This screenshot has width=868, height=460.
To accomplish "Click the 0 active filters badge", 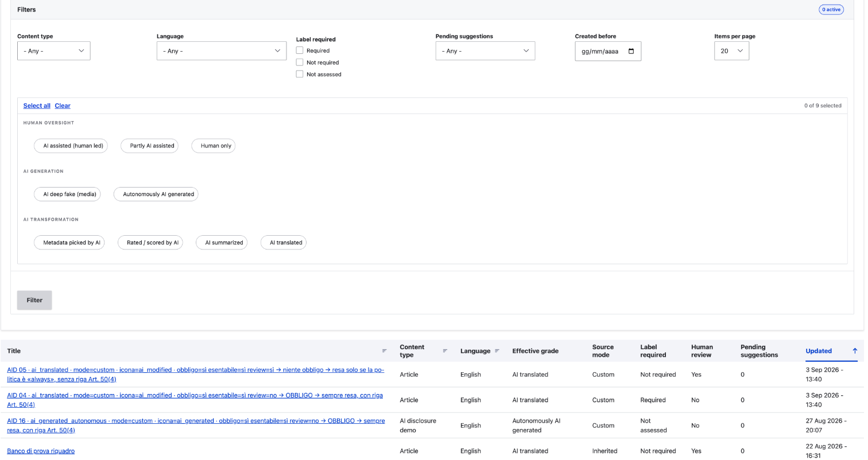I will [x=831, y=10].
